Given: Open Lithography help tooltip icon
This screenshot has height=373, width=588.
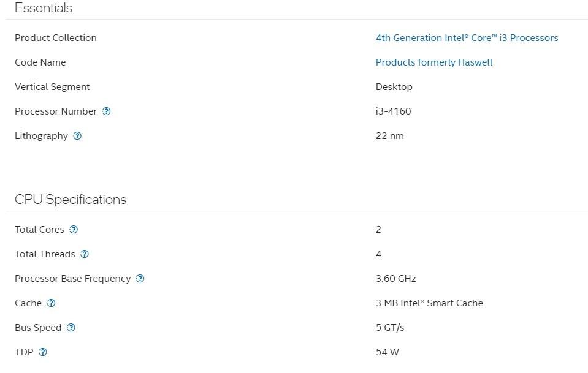Looking at the screenshot, I should point(77,136).
